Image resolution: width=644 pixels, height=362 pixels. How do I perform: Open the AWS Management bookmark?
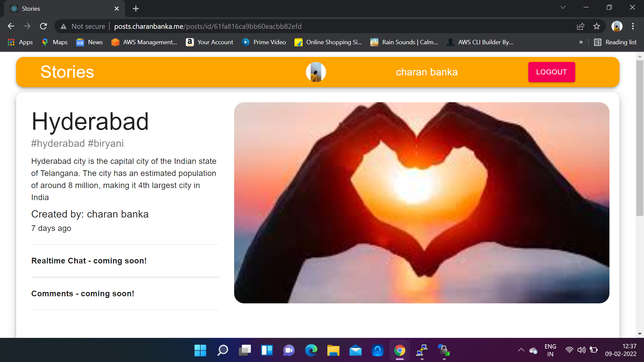144,42
